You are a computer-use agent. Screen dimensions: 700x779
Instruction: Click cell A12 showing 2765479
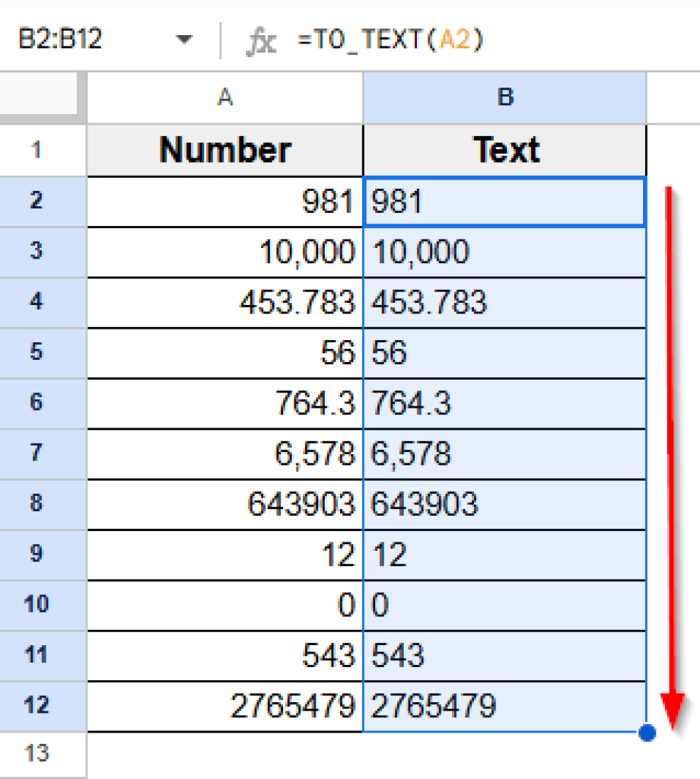pyautogui.click(x=224, y=706)
